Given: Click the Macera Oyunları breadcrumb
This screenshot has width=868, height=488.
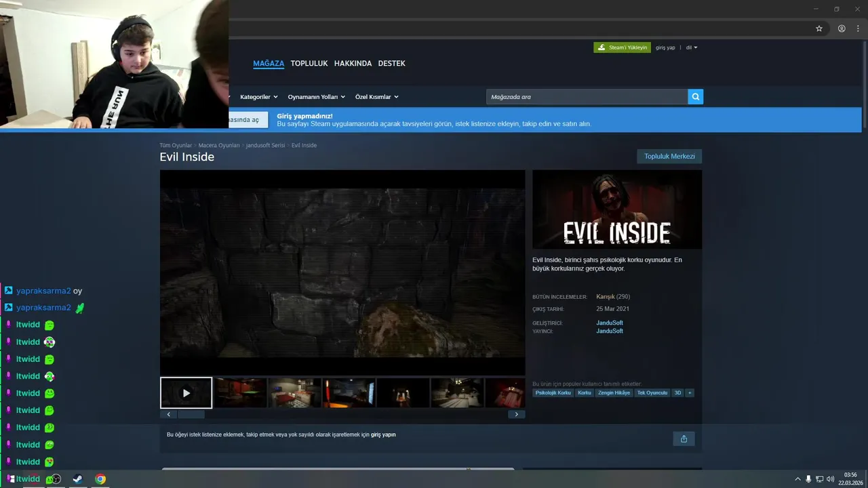Looking at the screenshot, I should [x=219, y=145].
